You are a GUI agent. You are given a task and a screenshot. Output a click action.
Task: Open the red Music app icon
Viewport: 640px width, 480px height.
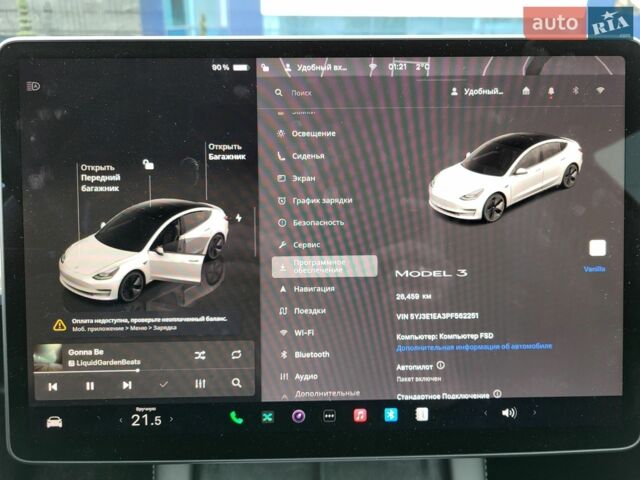pos(360,416)
